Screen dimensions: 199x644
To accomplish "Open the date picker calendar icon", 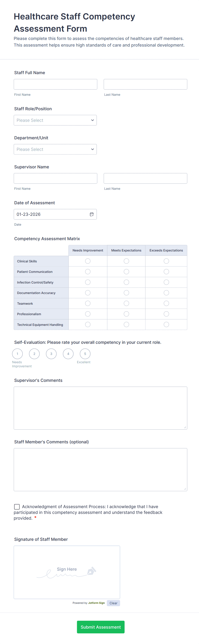I will pyautogui.click(x=92, y=214).
